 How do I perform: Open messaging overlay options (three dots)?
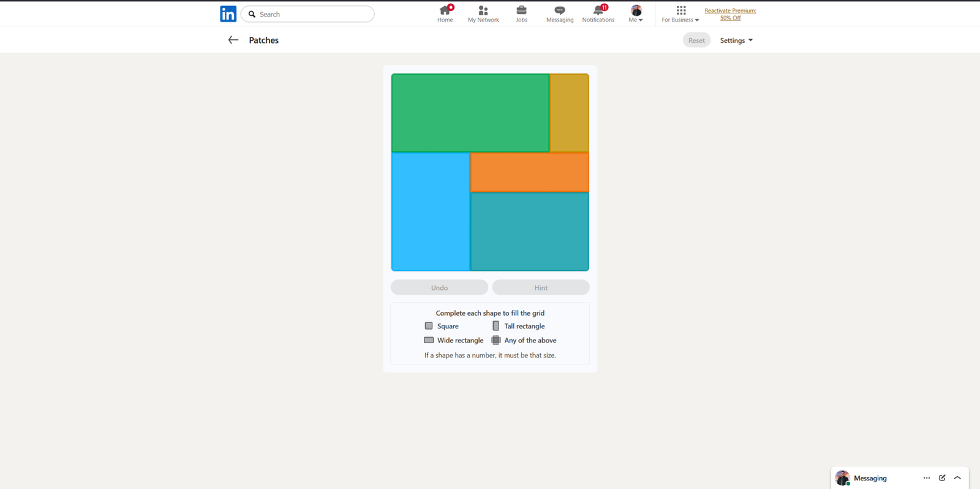click(926, 478)
